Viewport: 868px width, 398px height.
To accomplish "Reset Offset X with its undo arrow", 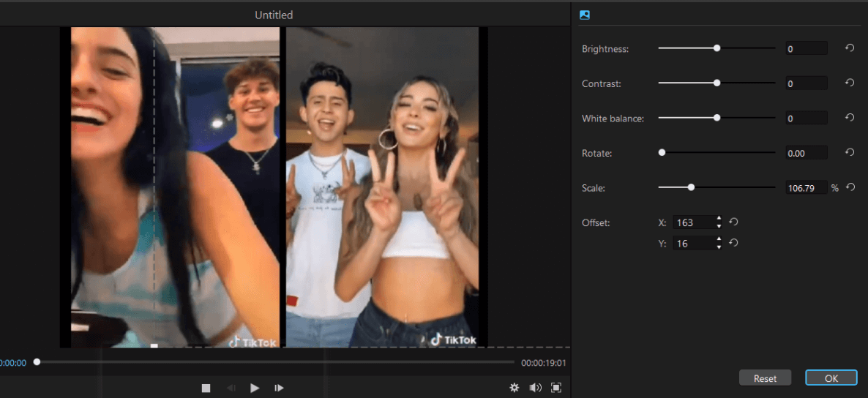I will 733,222.
